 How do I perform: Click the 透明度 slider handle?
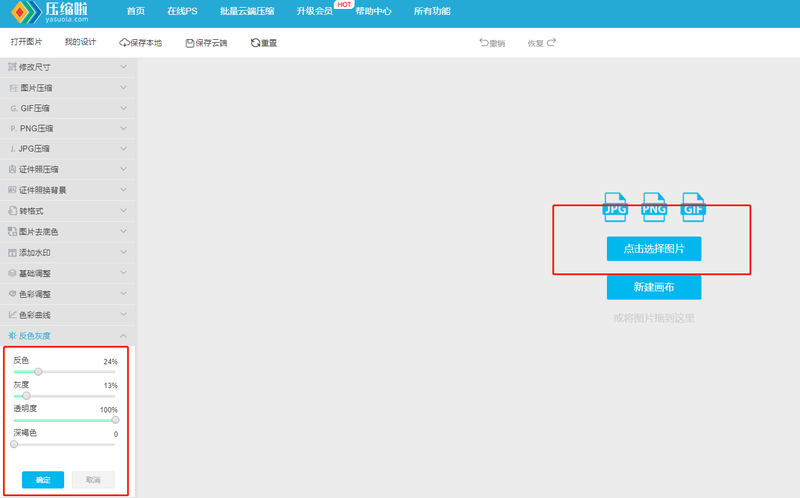pos(115,420)
